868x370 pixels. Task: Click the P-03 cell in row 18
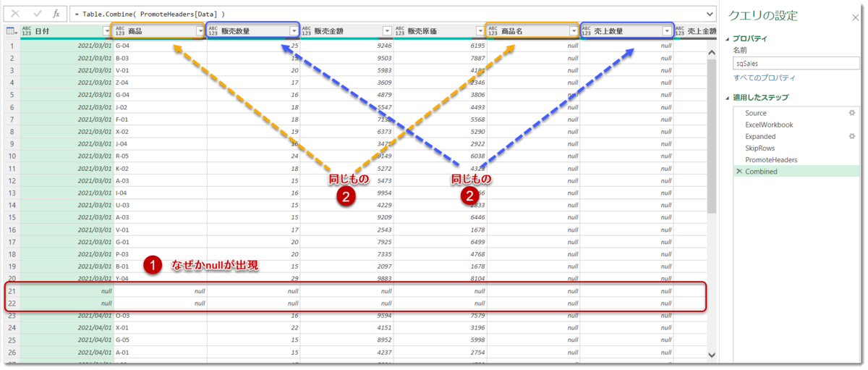click(160, 254)
